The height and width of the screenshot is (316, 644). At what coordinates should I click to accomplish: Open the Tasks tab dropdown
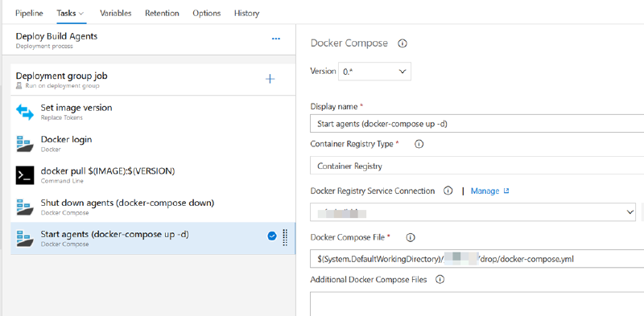(x=71, y=13)
